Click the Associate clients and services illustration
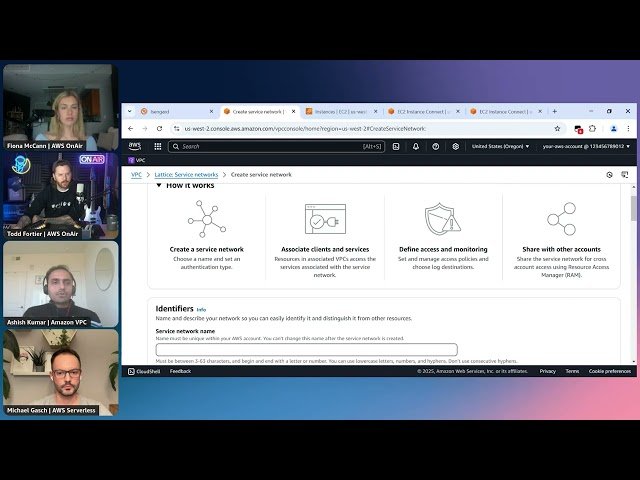The width and height of the screenshot is (640, 480). [x=325, y=219]
